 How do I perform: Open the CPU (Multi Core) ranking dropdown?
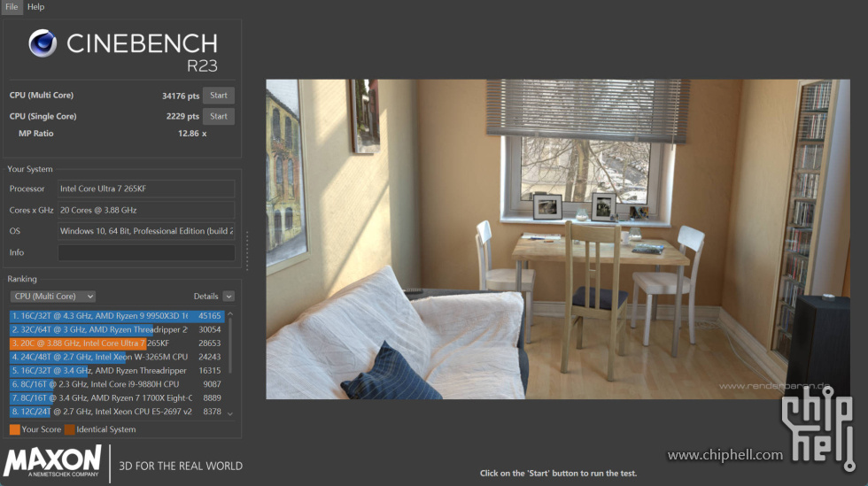tap(52, 297)
